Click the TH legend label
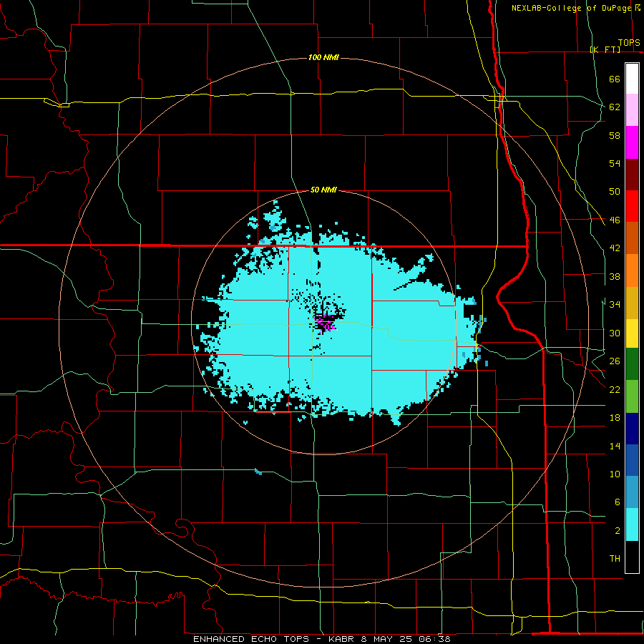The image size is (644, 644). [x=615, y=558]
